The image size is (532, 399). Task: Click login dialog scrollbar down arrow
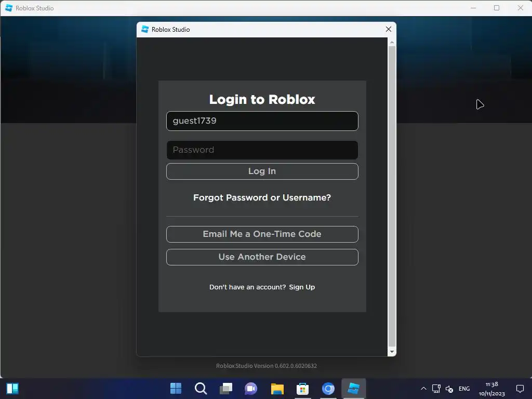(392, 352)
